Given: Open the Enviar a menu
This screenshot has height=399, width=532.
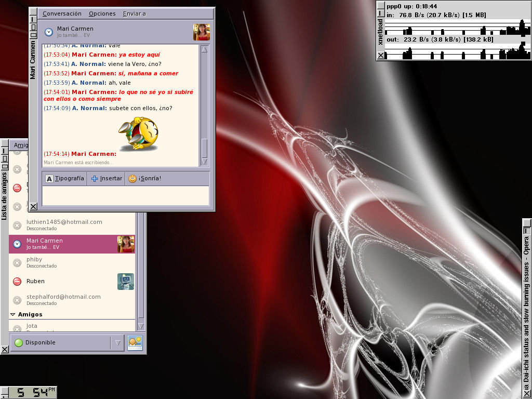Looking at the screenshot, I should click(135, 14).
